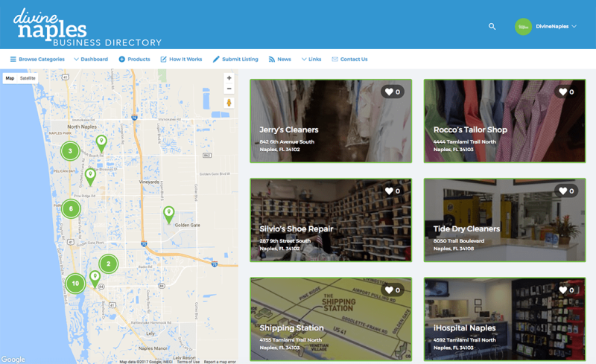Open map cluster marker labeled 10
Viewport: 596px width, 364px height.
click(75, 284)
